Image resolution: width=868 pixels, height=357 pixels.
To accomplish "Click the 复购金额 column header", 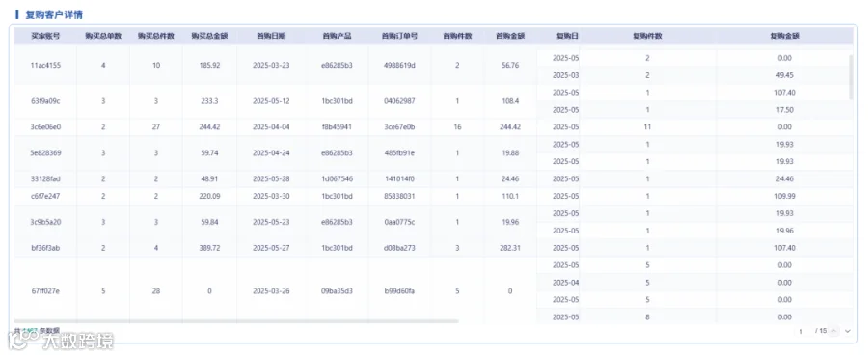I will pyautogui.click(x=784, y=36).
